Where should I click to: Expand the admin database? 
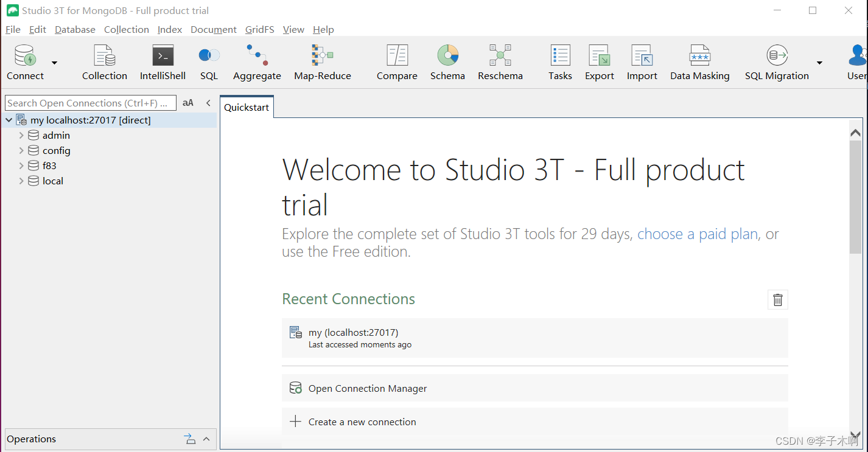tap(21, 135)
